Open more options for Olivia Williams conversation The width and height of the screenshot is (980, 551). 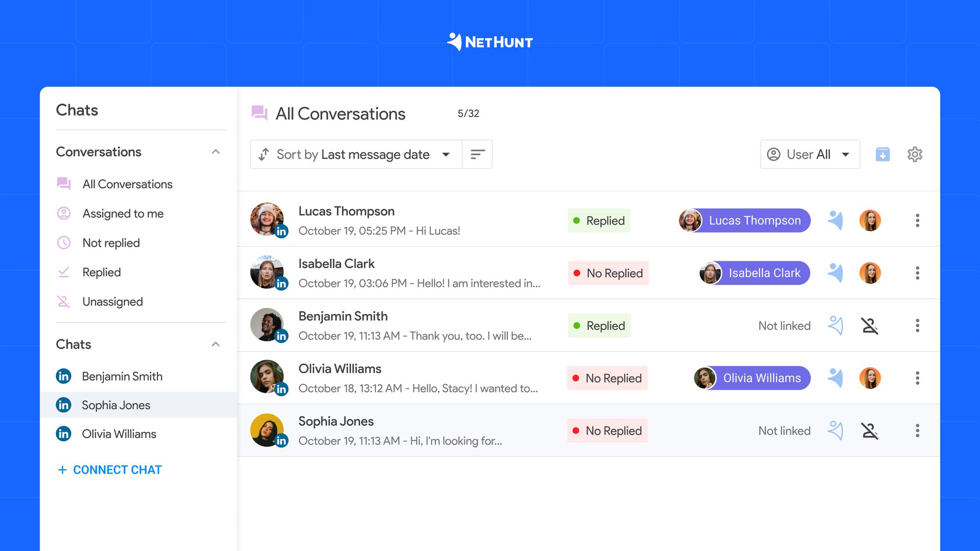pos(917,378)
